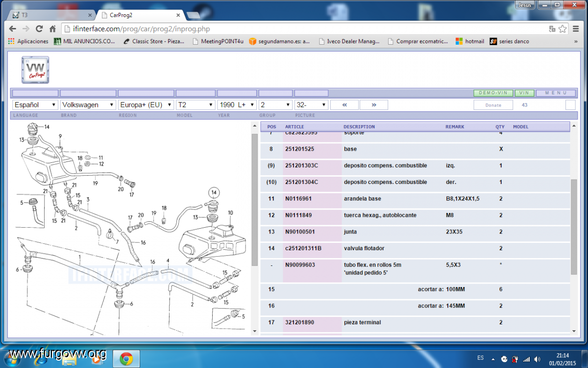Open the Europa+ (EU) region dropdown
Screen dimensions: 588x368
pyautogui.click(x=146, y=105)
